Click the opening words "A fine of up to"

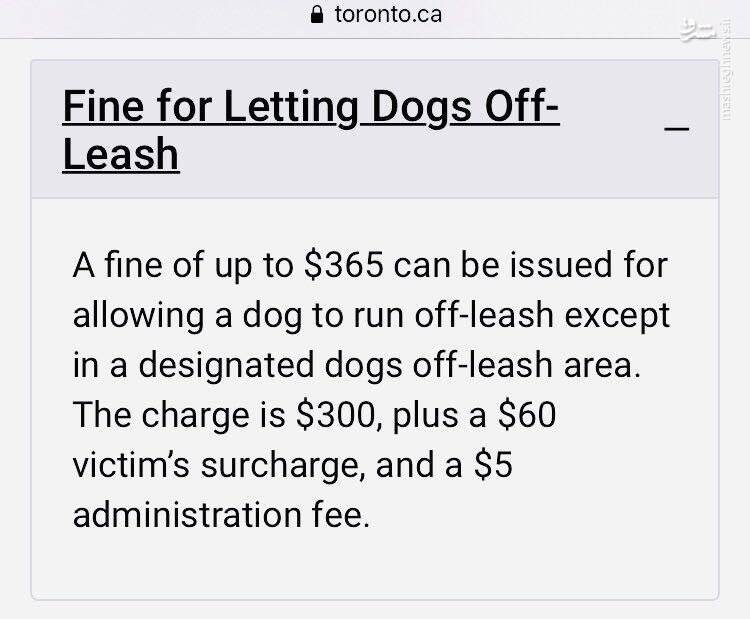coord(181,266)
